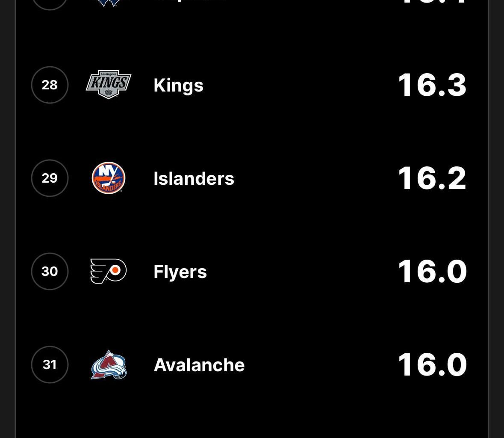The width and height of the screenshot is (504, 438).
Task: Click the Avalanche rating 16.0
Action: pyautogui.click(x=432, y=364)
